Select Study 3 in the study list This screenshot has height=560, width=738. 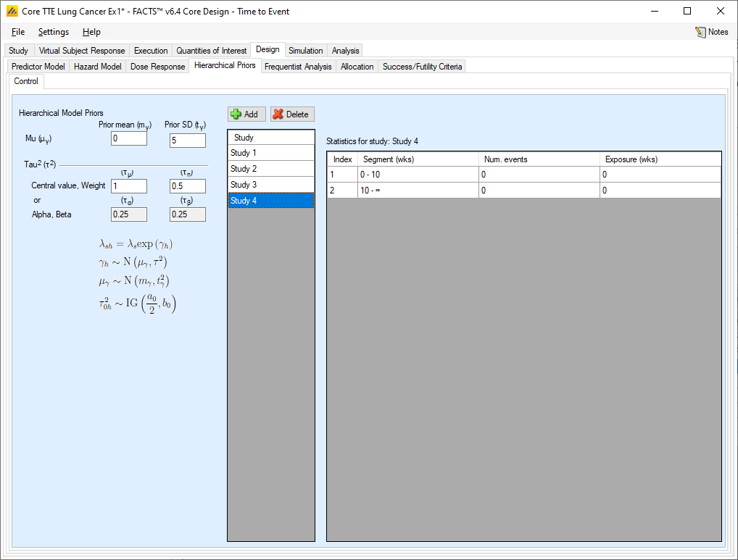tap(271, 185)
